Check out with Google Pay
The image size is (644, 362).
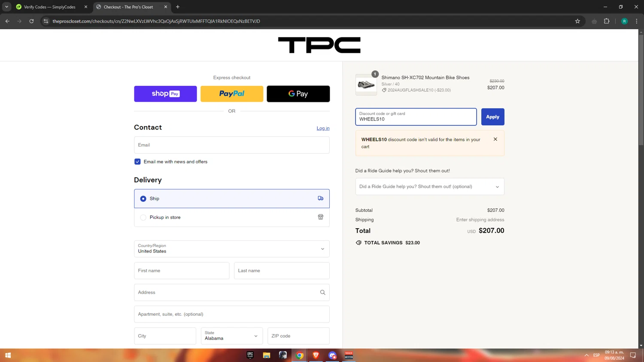pyautogui.click(x=298, y=94)
